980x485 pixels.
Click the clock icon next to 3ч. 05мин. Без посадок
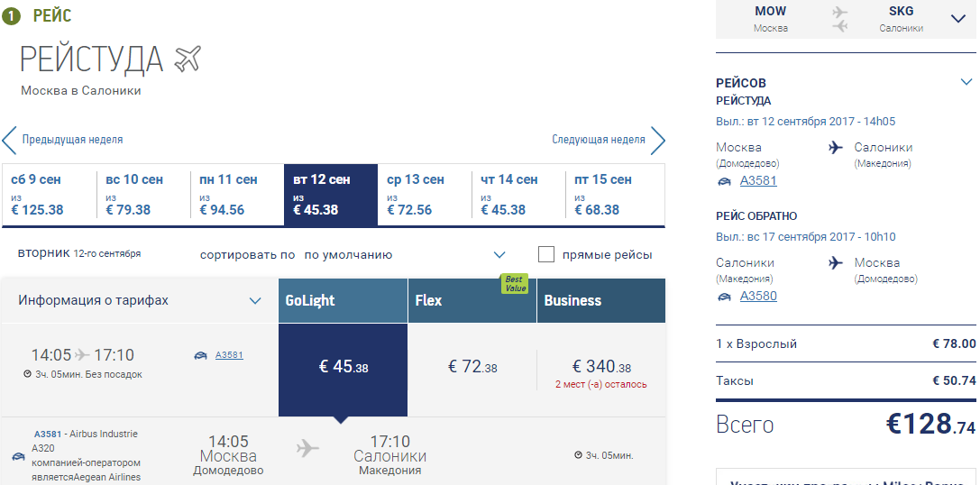[x=27, y=374]
